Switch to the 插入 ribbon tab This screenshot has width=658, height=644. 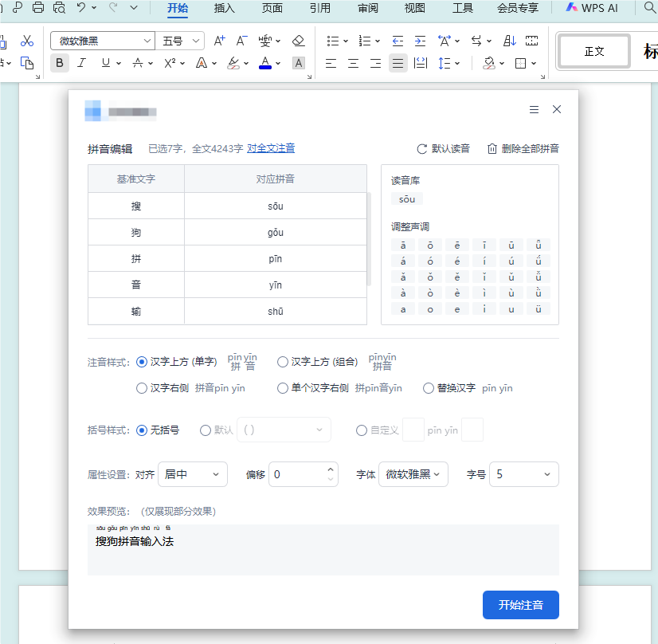[225, 8]
